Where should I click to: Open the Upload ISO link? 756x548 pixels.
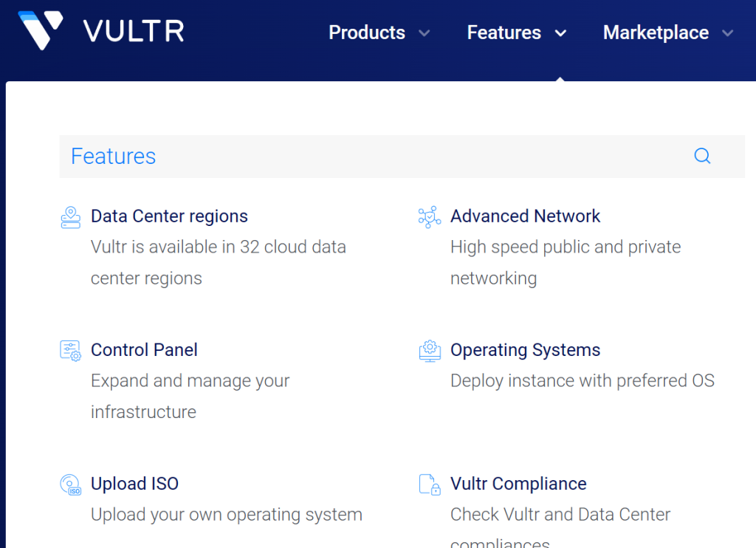pos(134,483)
